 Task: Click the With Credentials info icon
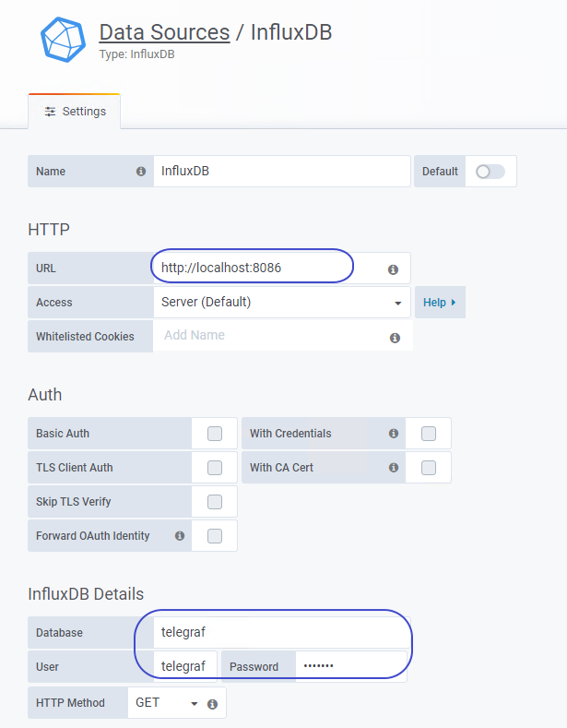394,433
